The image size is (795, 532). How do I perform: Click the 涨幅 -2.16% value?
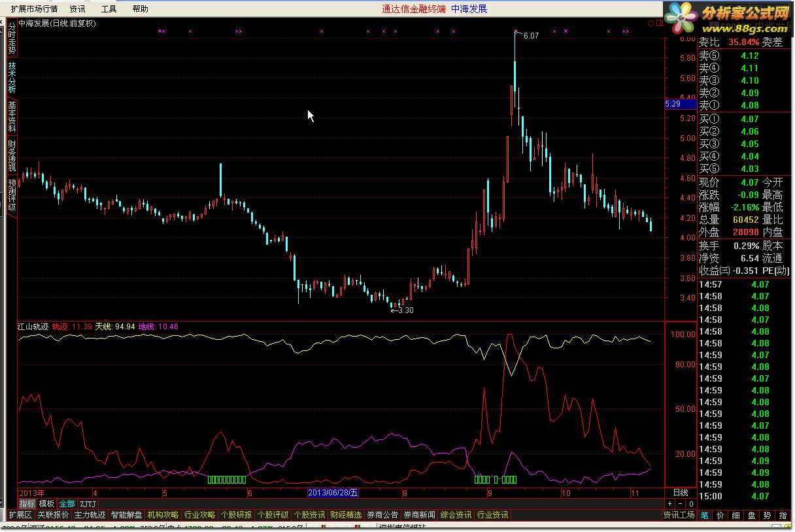pyautogui.click(x=745, y=207)
